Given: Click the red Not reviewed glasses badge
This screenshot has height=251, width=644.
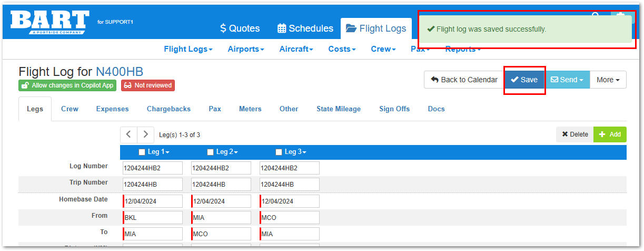Looking at the screenshot, I should pyautogui.click(x=147, y=85).
